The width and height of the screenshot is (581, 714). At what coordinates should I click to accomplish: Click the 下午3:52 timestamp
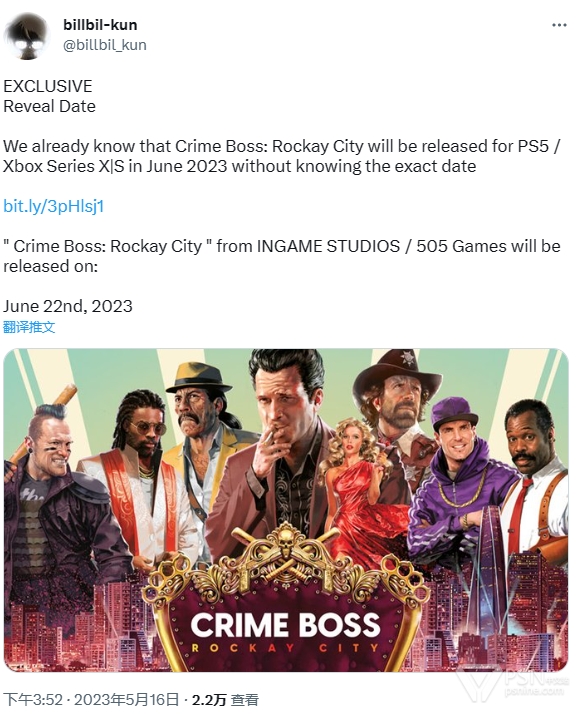[33, 700]
